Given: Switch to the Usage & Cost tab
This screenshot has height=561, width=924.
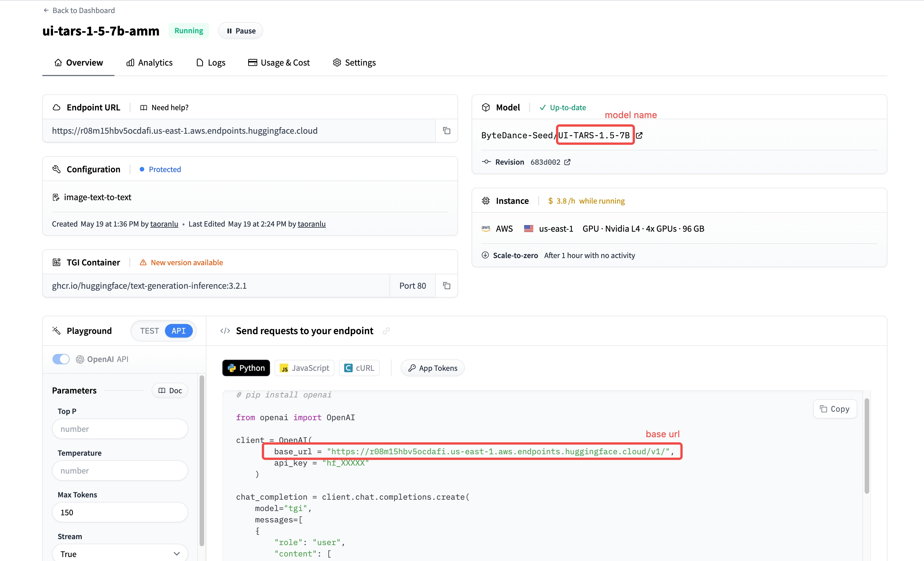Looking at the screenshot, I should click(279, 63).
